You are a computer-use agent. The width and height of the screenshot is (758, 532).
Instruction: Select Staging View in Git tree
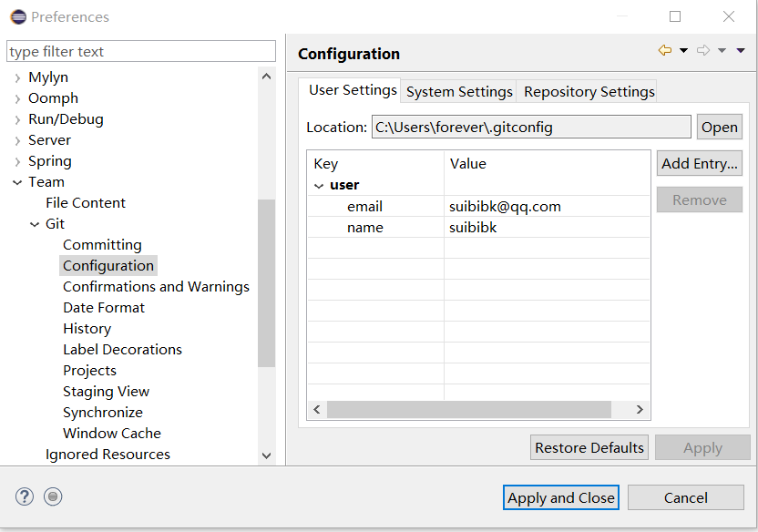point(106,392)
